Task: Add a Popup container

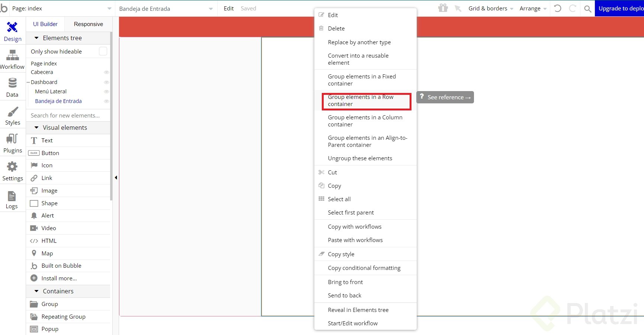Action: tap(68, 329)
